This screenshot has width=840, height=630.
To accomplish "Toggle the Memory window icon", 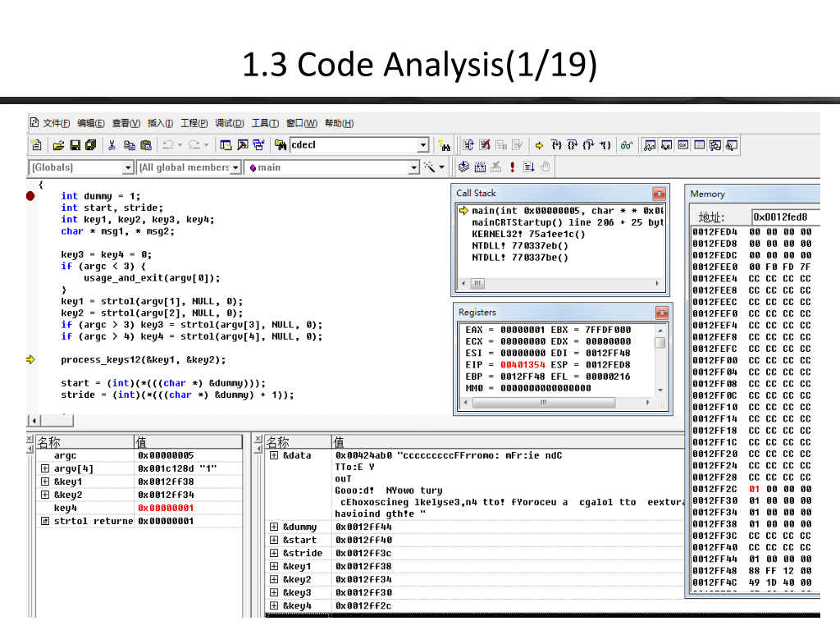I will pos(699,145).
